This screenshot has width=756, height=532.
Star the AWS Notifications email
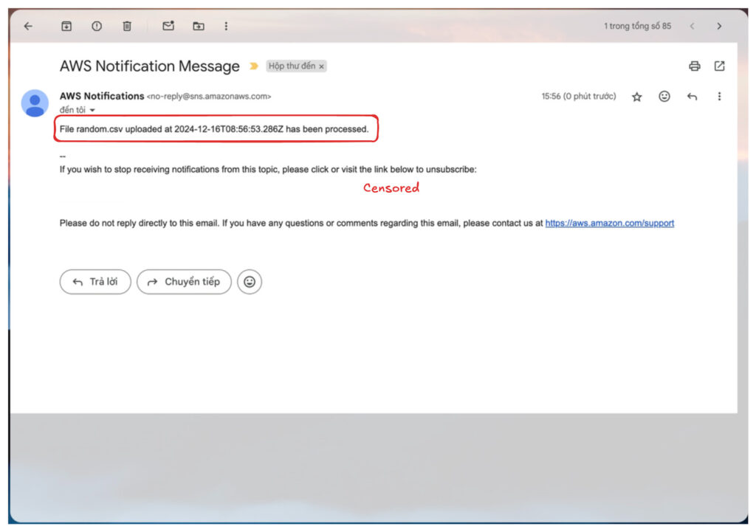click(637, 97)
